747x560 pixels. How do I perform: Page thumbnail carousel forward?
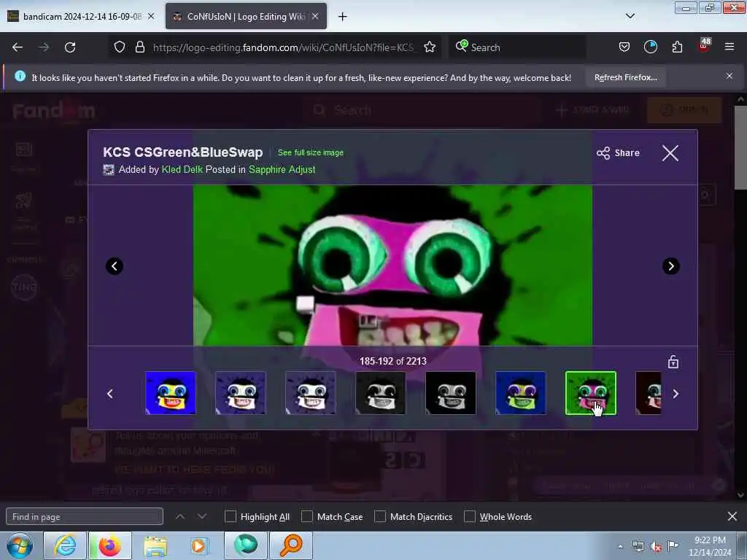pos(676,394)
